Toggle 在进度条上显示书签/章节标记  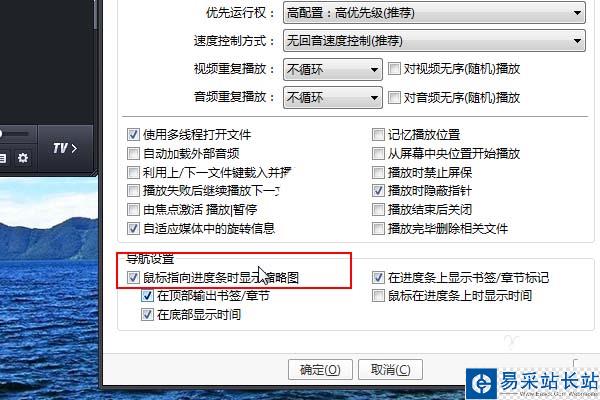(x=378, y=277)
